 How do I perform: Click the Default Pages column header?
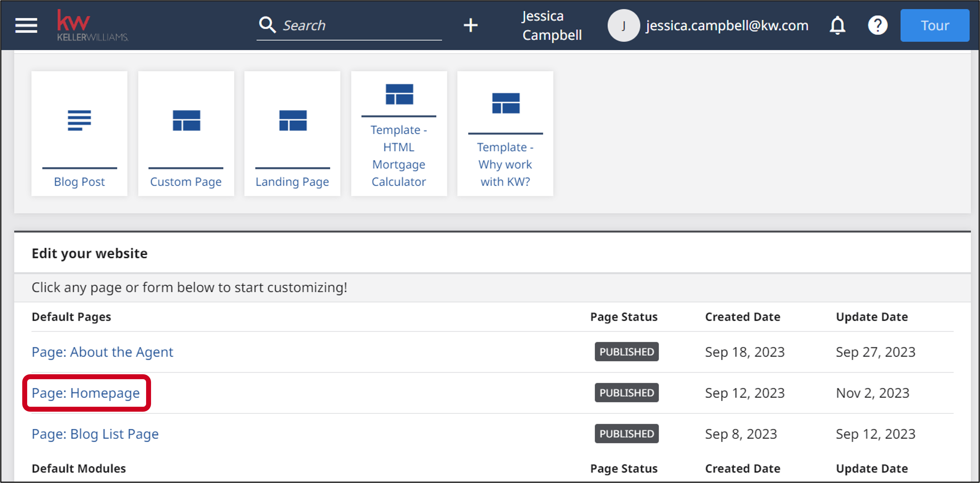pos(72,317)
